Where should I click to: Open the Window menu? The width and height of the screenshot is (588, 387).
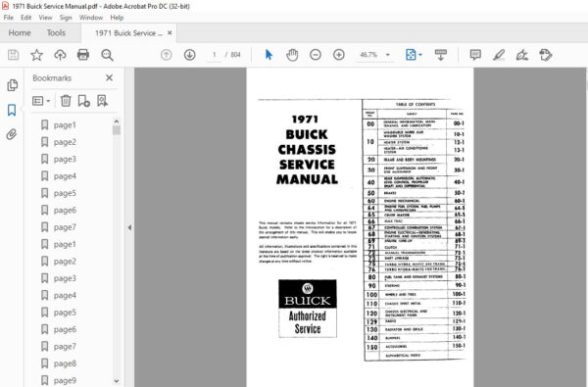[91, 18]
